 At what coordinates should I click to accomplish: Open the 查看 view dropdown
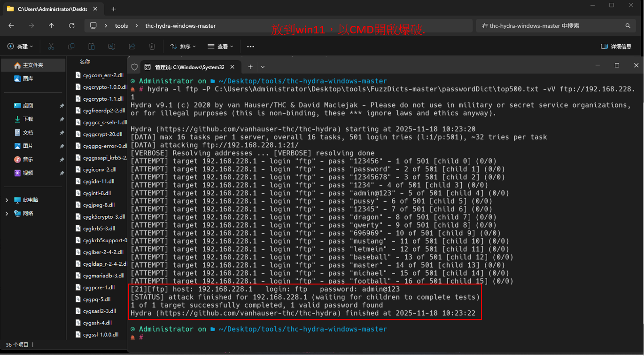point(220,47)
